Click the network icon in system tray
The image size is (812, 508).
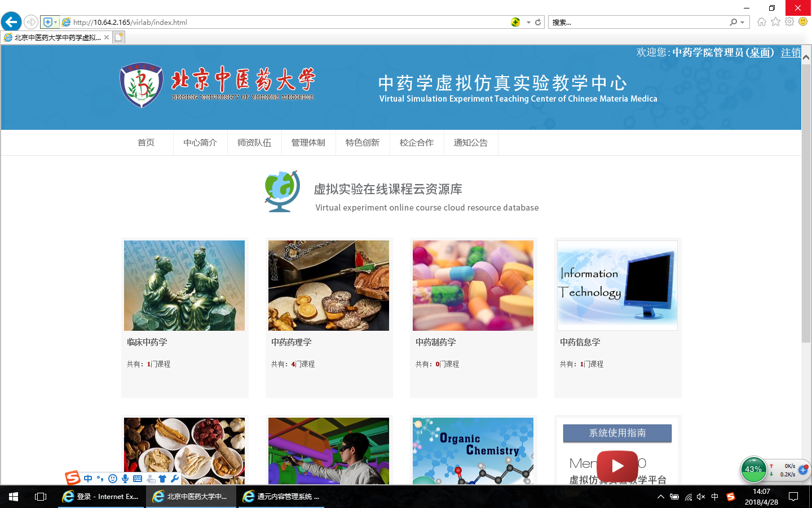[x=688, y=497]
